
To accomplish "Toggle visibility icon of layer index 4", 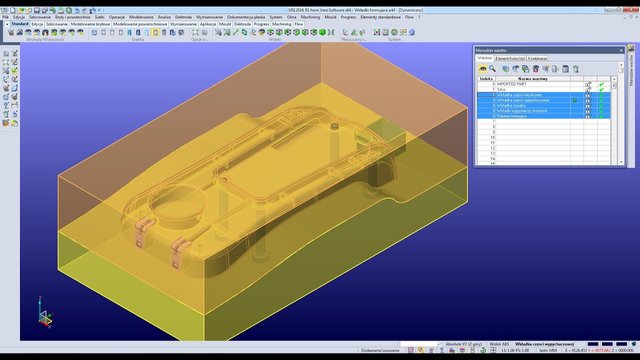I will pos(588,106).
